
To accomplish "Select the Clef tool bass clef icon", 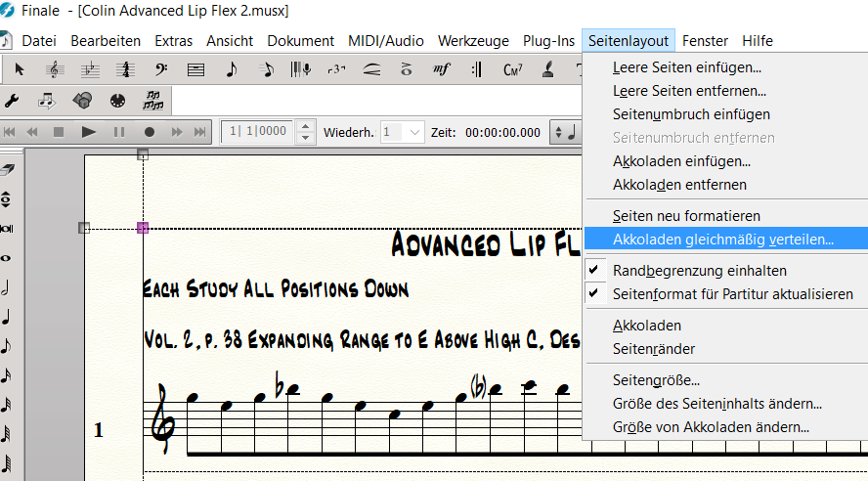I will (x=160, y=69).
